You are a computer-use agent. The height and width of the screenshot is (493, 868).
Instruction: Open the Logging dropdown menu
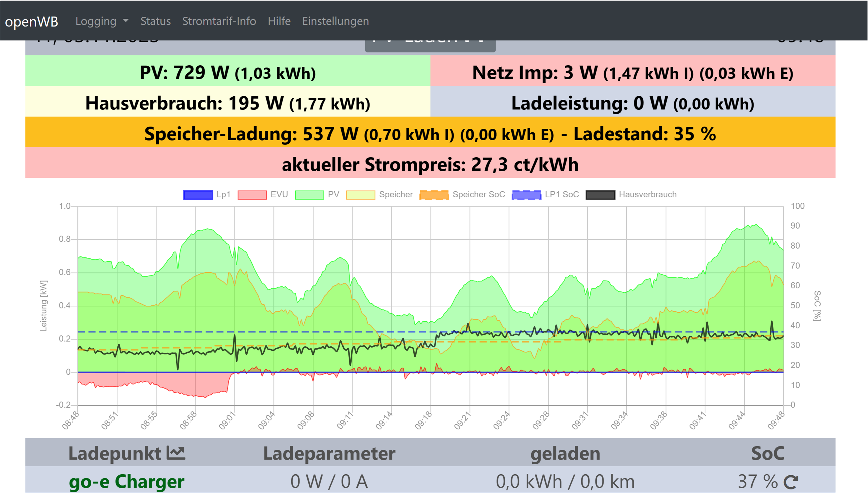point(96,21)
